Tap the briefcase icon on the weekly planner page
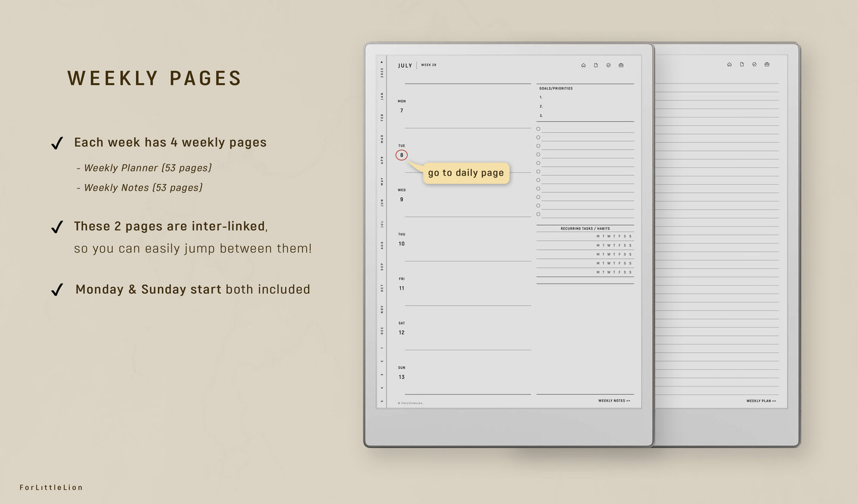The width and height of the screenshot is (858, 504). (x=621, y=65)
